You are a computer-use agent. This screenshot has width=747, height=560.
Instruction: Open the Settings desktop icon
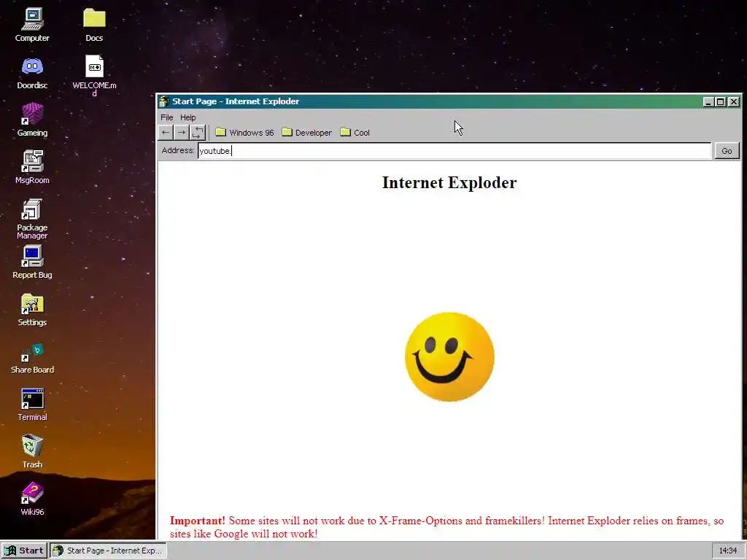[32, 309]
